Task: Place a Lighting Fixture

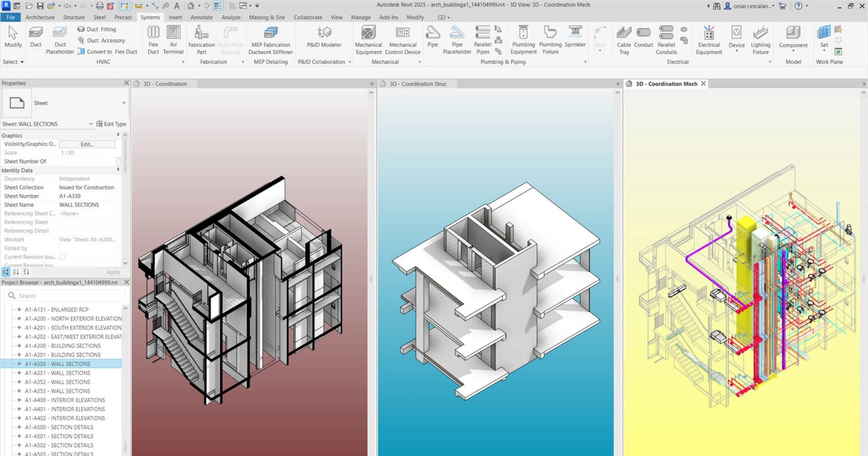Action: point(760,38)
